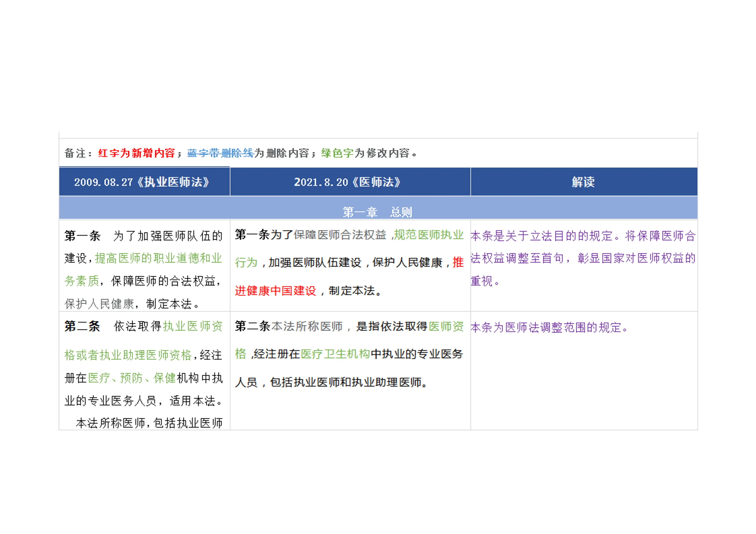
Task: Click the red text 红字为新增内容
Action: click(136, 153)
